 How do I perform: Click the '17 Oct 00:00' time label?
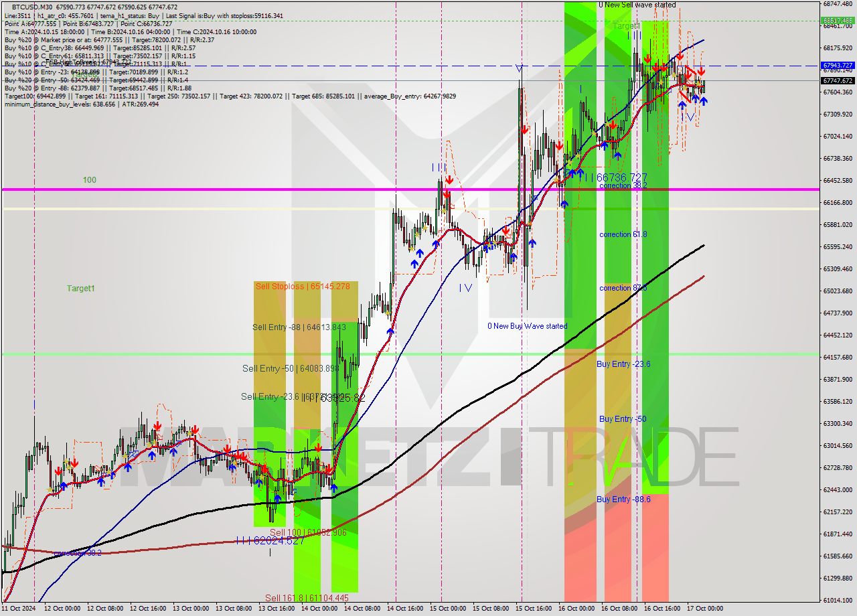[x=704, y=609]
